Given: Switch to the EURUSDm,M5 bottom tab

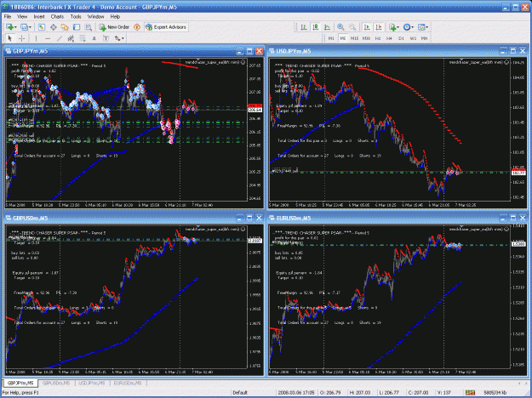Looking at the screenshot, I should pyautogui.click(x=127, y=383).
